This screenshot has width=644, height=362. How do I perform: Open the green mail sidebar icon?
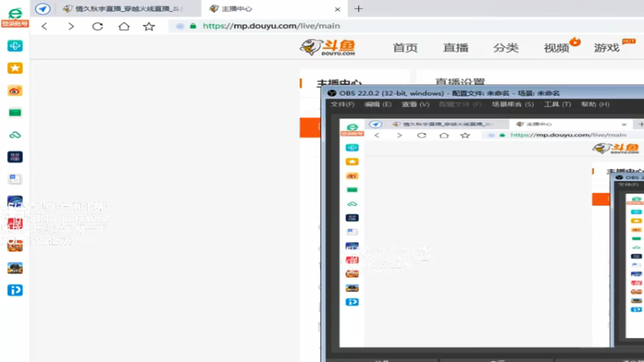(14, 113)
